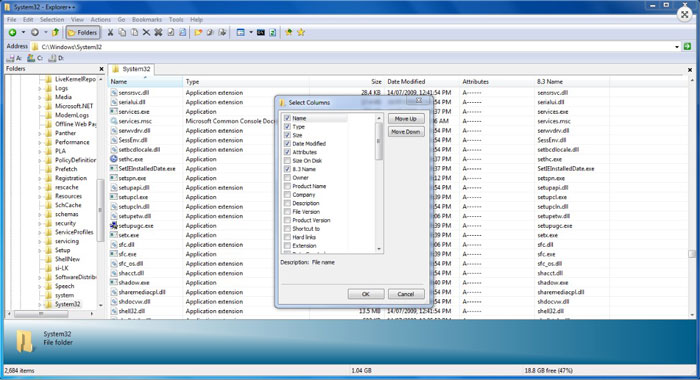The image size is (700, 380).
Task: Sort by the 8.3 Name column header
Action: pos(572,82)
